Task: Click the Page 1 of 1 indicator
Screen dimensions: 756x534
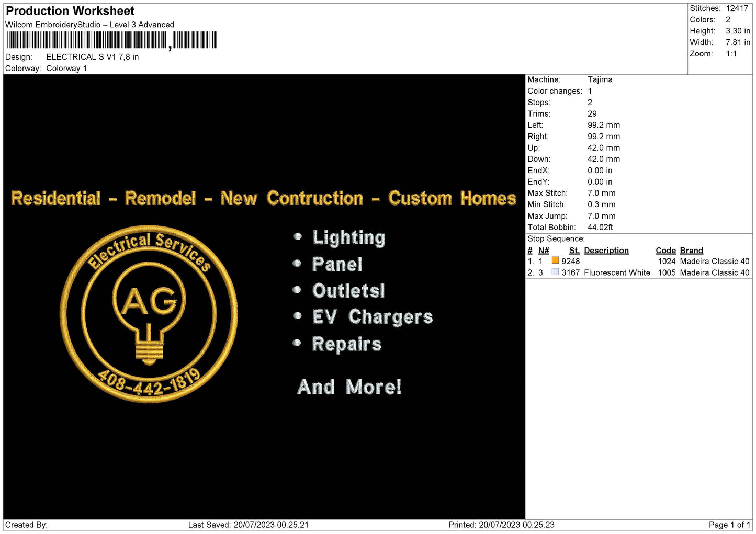Action: [729, 525]
